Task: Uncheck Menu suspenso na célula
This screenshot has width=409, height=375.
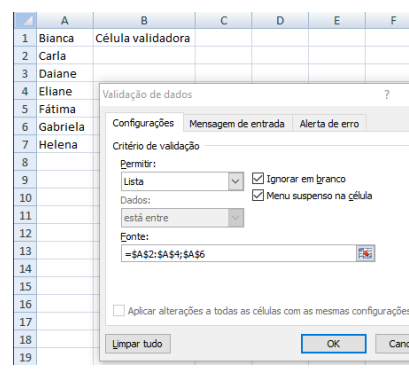Action: point(258,195)
